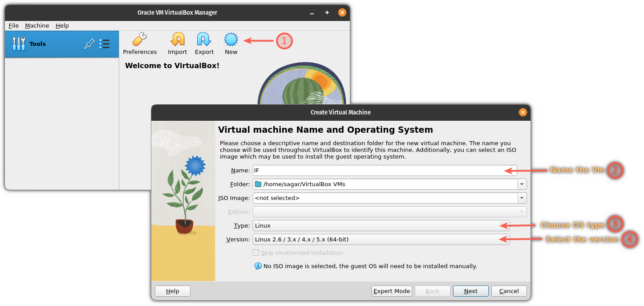The height and width of the screenshot is (306, 644).
Task: Open the Version dropdown list
Action: click(381, 239)
